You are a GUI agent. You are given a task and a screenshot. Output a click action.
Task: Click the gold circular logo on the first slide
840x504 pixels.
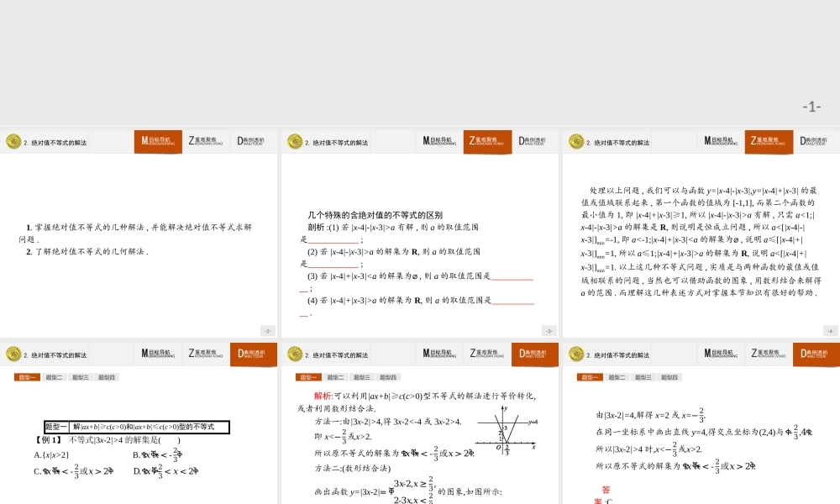tap(13, 142)
